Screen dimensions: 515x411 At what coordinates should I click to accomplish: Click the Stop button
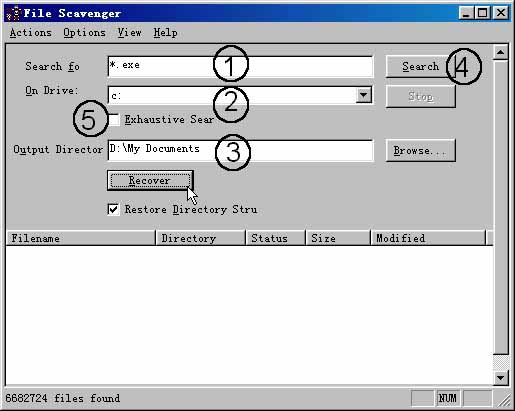click(x=421, y=97)
